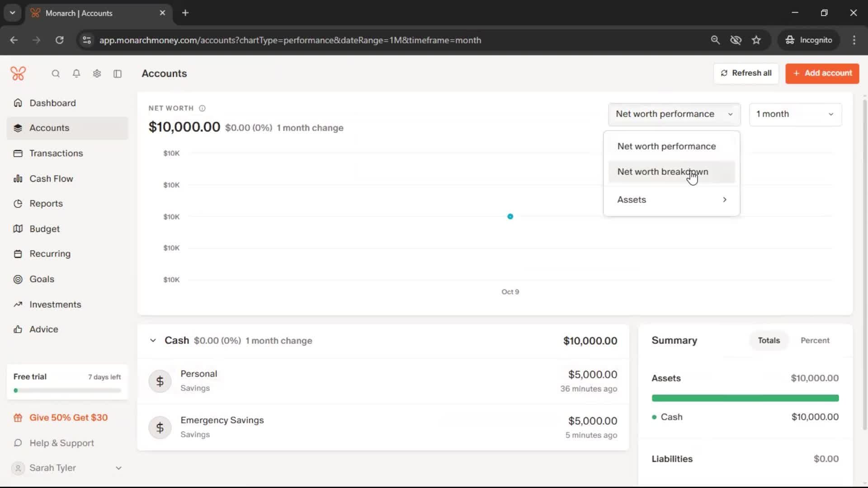Screen dimensions: 868x488
Task: Collapse the Cash accounts group chevron
Action: click(153, 341)
